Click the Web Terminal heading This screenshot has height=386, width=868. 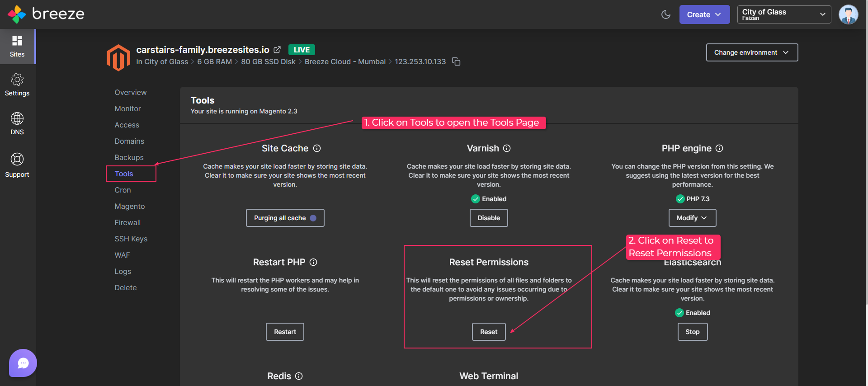pyautogui.click(x=489, y=376)
